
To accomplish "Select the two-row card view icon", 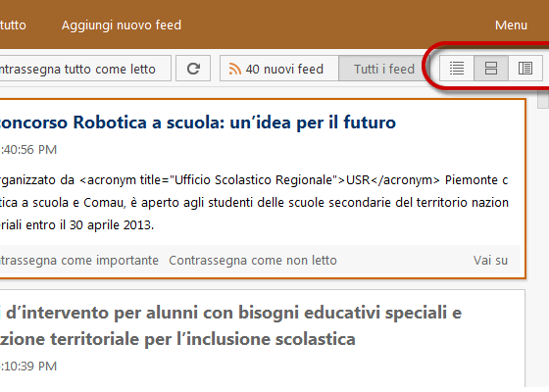I will (491, 69).
